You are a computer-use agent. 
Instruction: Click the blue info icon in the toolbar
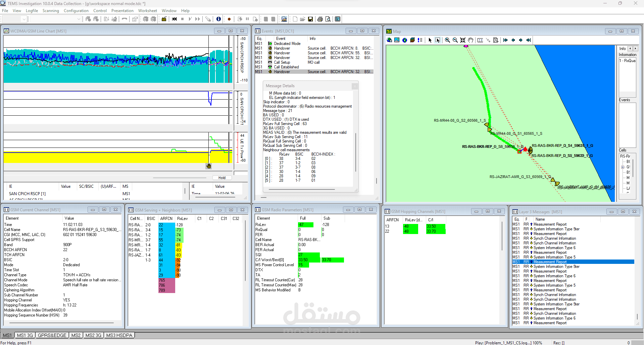click(218, 19)
